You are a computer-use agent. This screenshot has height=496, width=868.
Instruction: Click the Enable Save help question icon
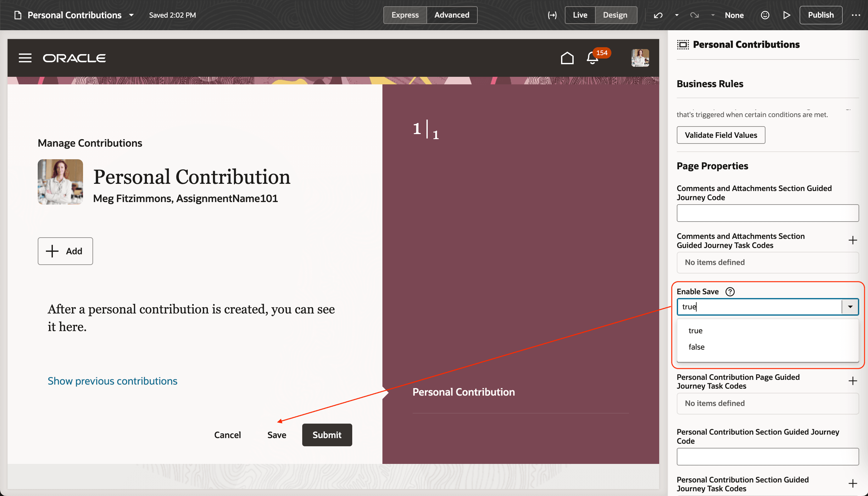pyautogui.click(x=730, y=292)
